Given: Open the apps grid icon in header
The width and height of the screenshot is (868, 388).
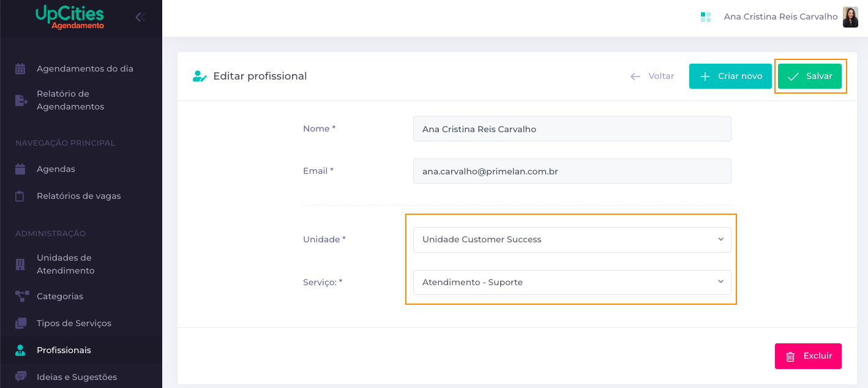Looking at the screenshot, I should pyautogui.click(x=706, y=17).
